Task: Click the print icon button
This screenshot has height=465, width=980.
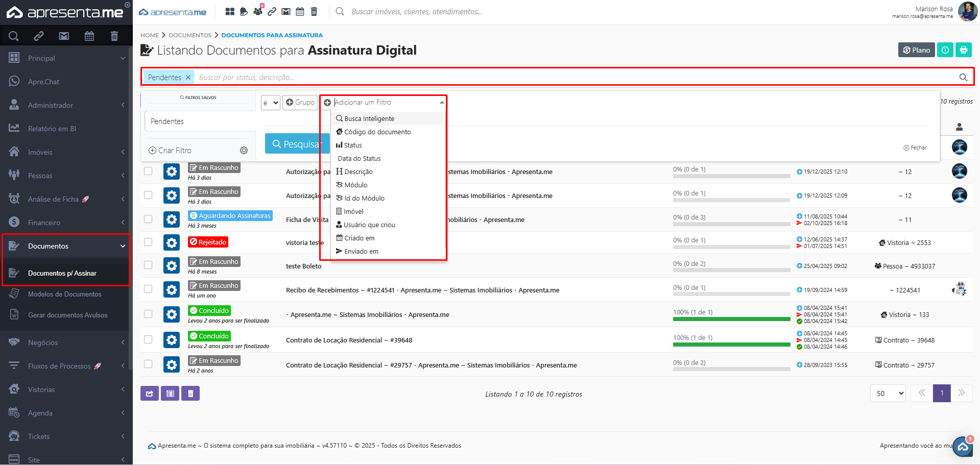Action: tap(963, 50)
